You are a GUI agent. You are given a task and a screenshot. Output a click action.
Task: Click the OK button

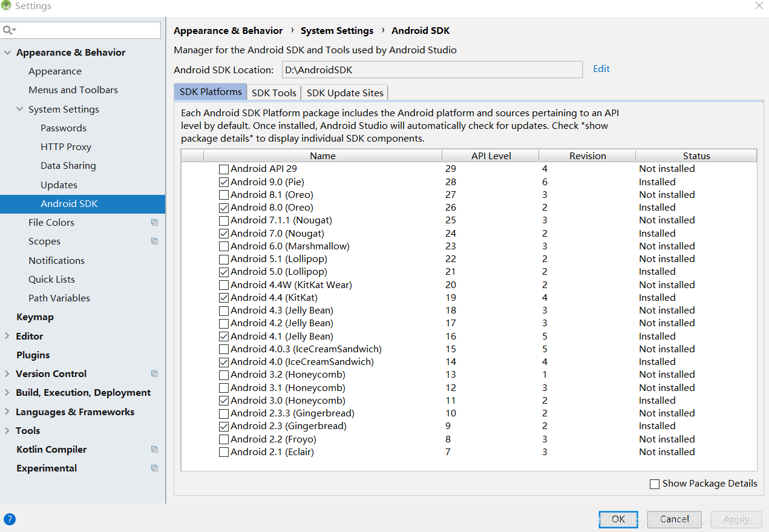618,519
